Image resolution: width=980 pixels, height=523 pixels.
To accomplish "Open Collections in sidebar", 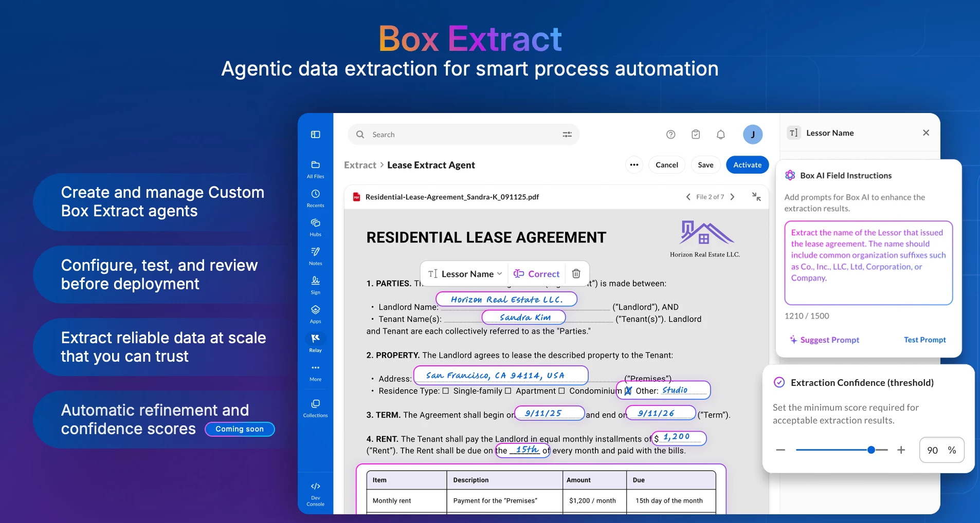I will click(x=315, y=408).
